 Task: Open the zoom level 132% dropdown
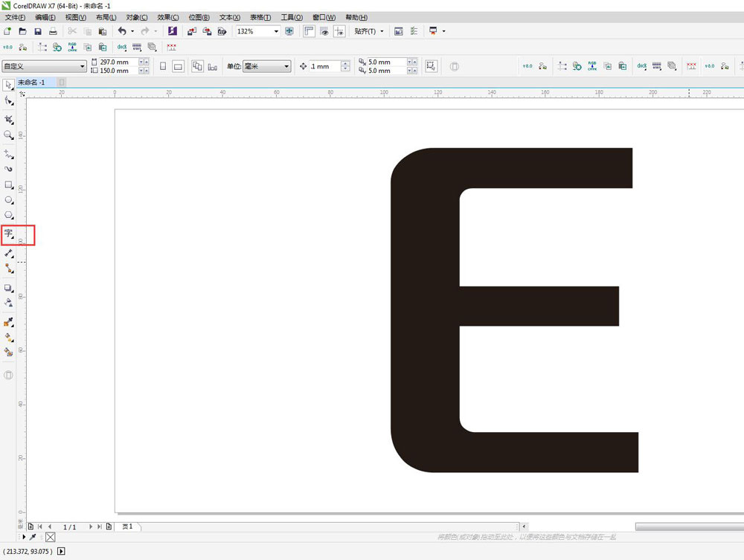(276, 31)
